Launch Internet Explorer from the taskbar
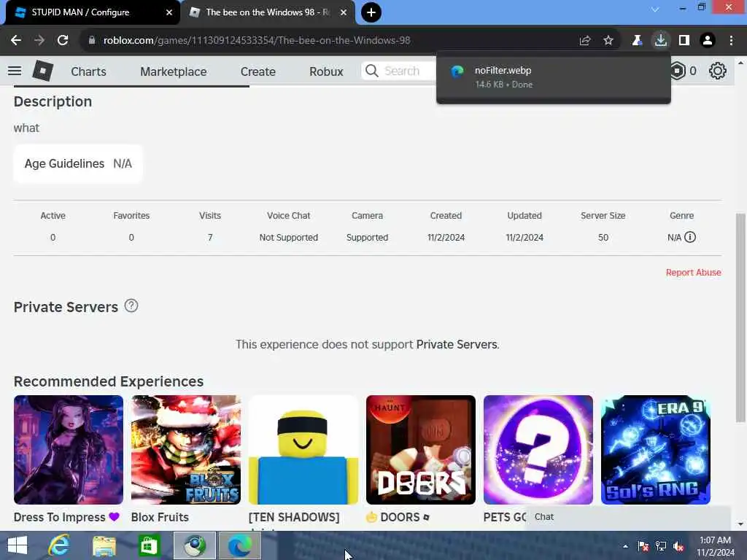The height and width of the screenshot is (560, 747). pos(59,545)
